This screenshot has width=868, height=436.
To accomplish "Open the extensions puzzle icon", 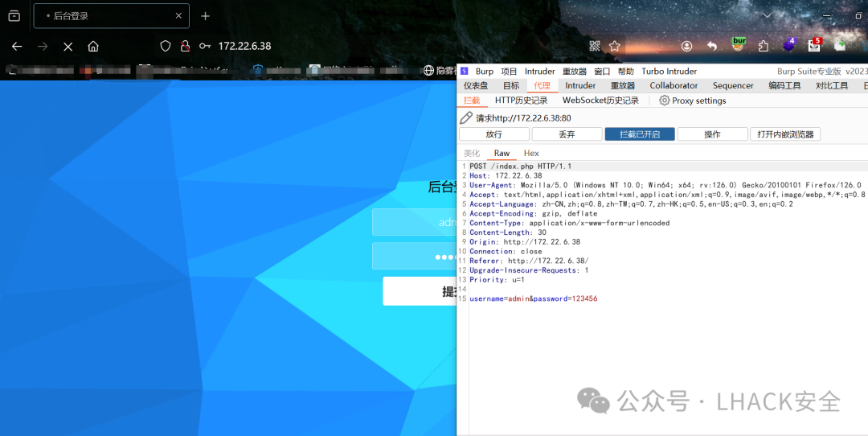I will (x=764, y=47).
